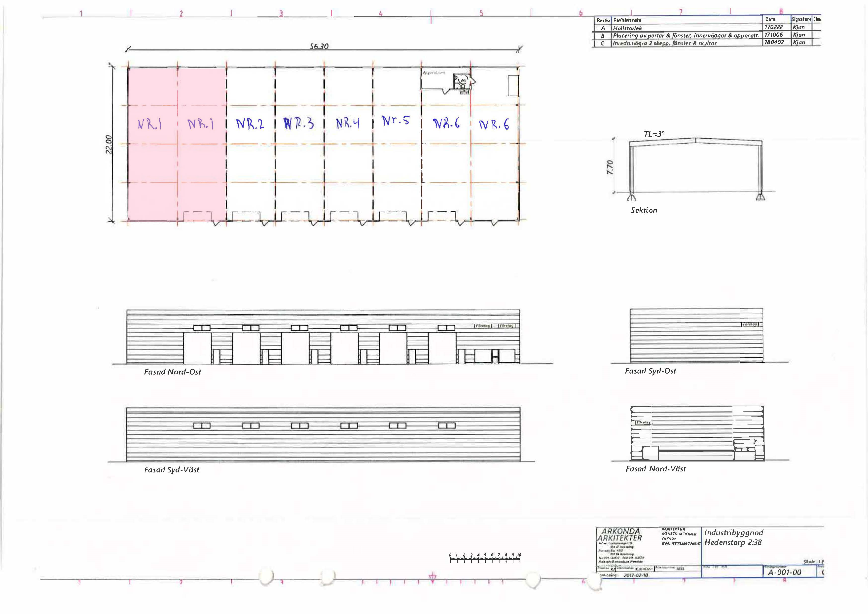Click the "Industribyggnad" title text
This screenshot has width=868, height=614.
point(734,533)
